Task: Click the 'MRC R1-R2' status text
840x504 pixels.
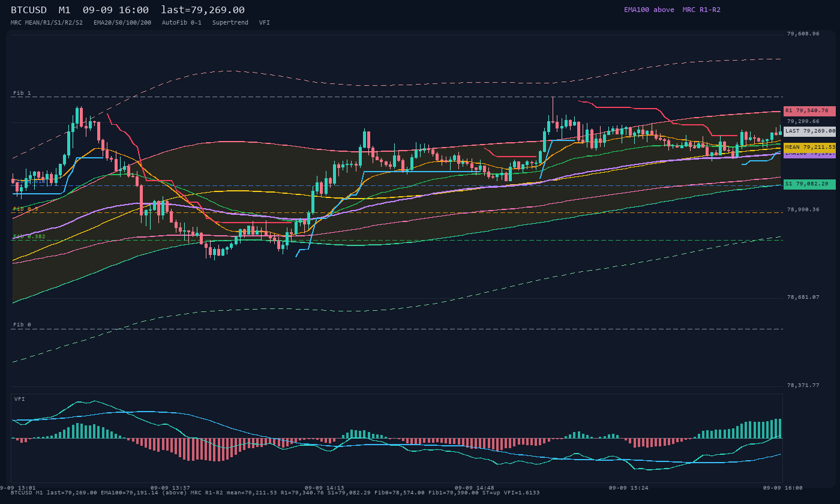Action: click(701, 10)
